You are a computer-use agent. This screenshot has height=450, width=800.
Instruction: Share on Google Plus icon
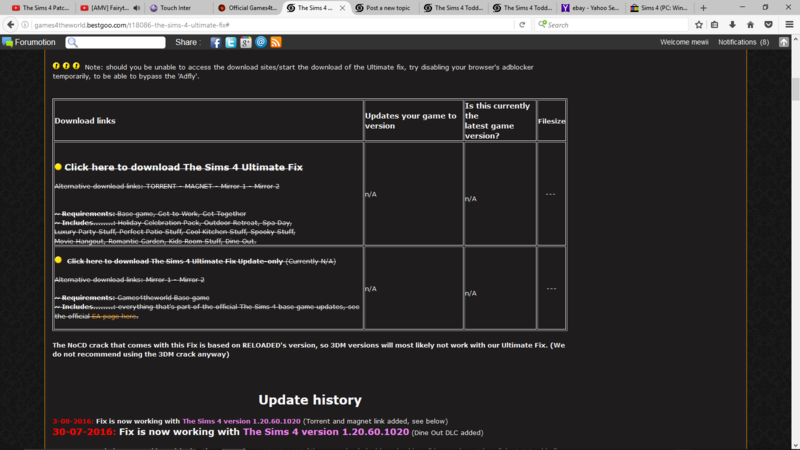(x=245, y=42)
